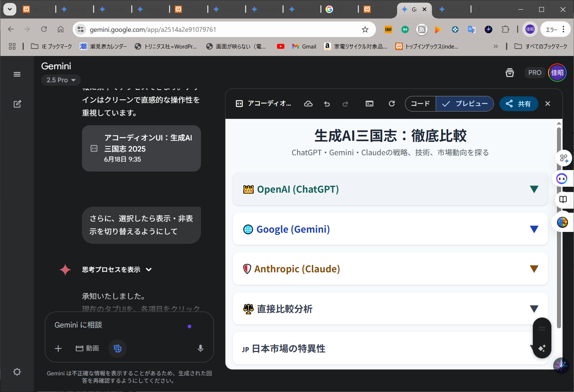The height and width of the screenshot is (392, 574).
Task: Open the colorful circle side-panel icon
Action: [563, 222]
